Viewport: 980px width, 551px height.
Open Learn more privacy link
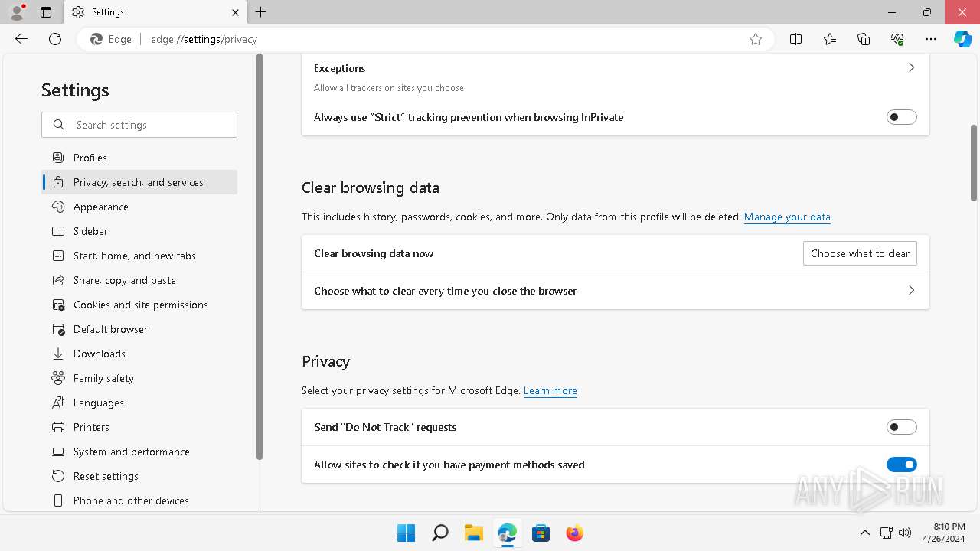pos(550,390)
